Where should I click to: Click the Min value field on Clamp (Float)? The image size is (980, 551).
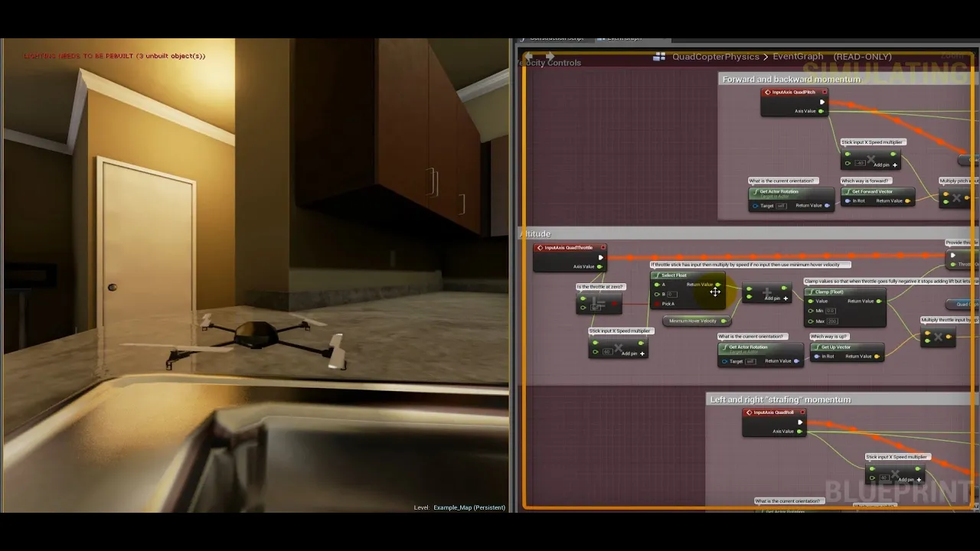pyautogui.click(x=831, y=311)
